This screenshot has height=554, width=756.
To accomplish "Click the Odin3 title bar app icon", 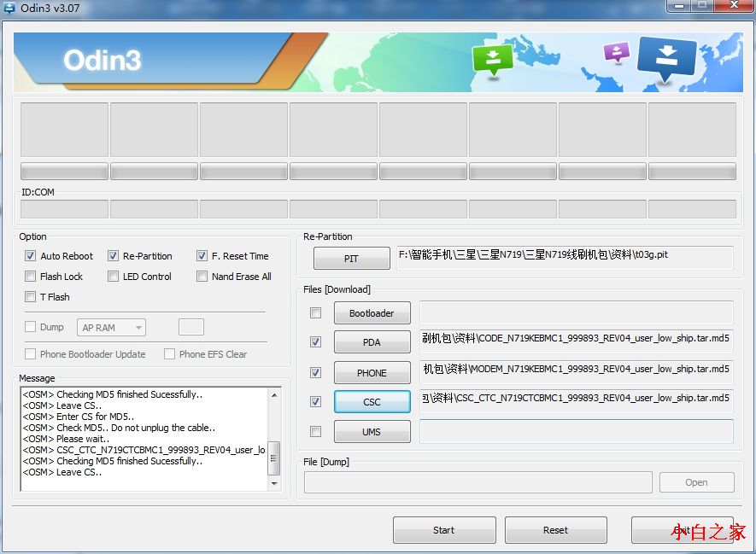I will tap(9, 8).
